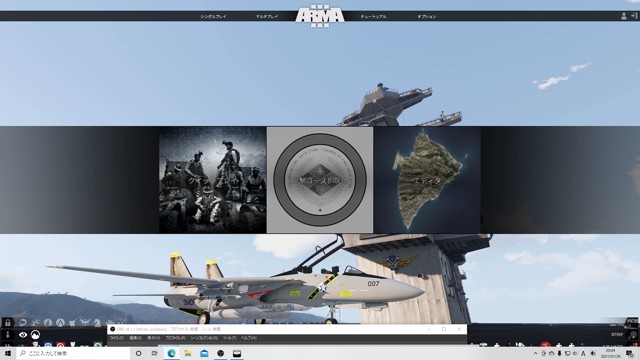Toggle the eye visibility icon in overlay
Viewport: 640px width, 360px height.
point(23,335)
